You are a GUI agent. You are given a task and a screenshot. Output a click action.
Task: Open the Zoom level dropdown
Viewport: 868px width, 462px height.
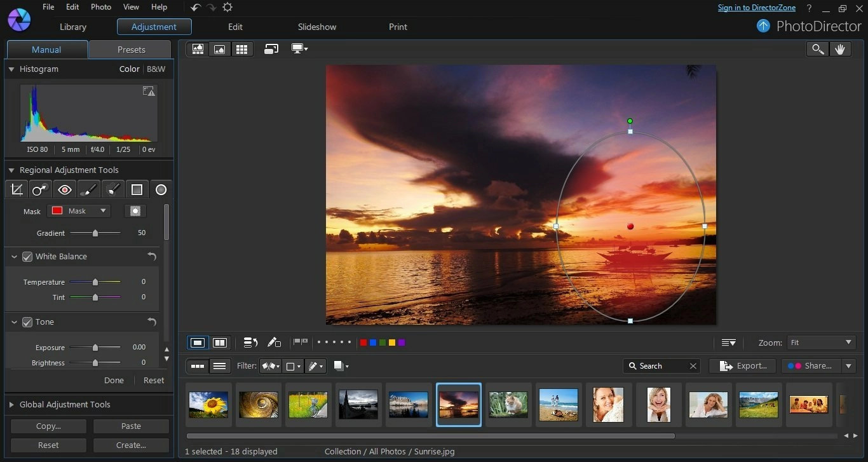click(x=821, y=343)
